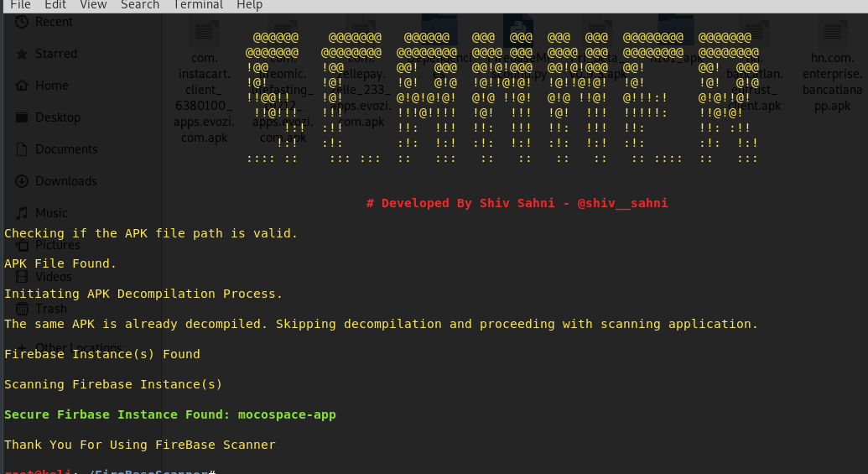
Task: Click the com.instacart.client APK file icon
Action: pyautogui.click(x=204, y=32)
